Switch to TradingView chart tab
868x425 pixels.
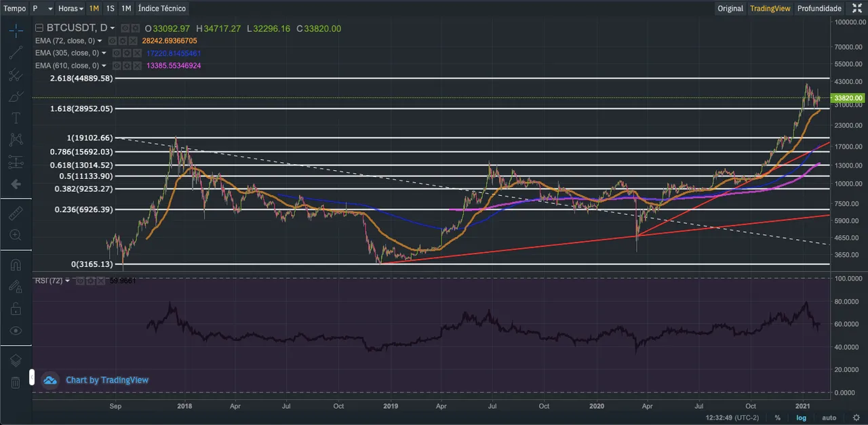pos(770,8)
